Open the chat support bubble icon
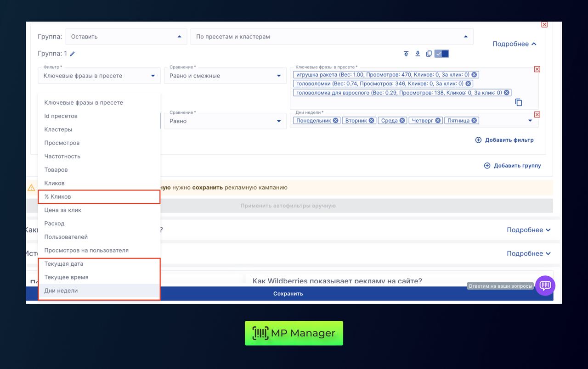588x369 pixels. (545, 285)
